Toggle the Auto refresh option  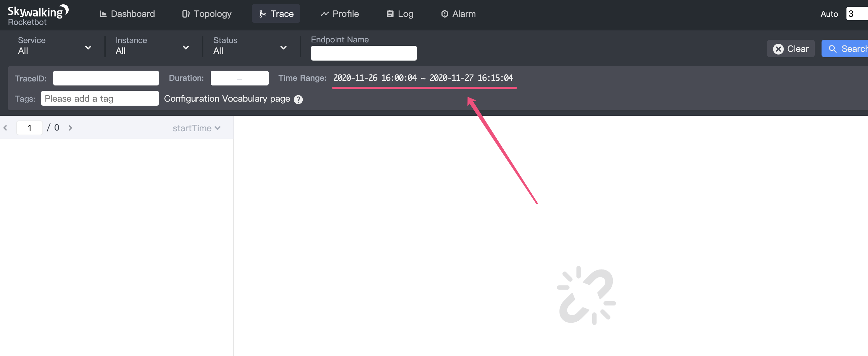pyautogui.click(x=829, y=14)
